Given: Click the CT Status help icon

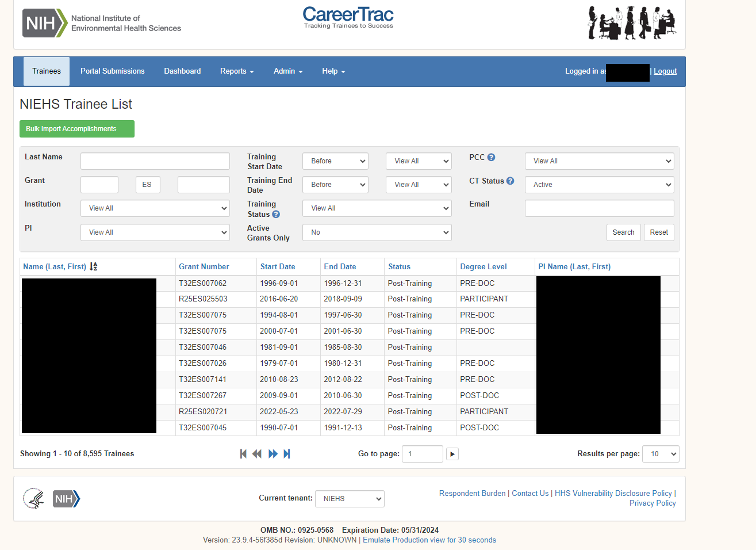Looking at the screenshot, I should click(x=510, y=181).
